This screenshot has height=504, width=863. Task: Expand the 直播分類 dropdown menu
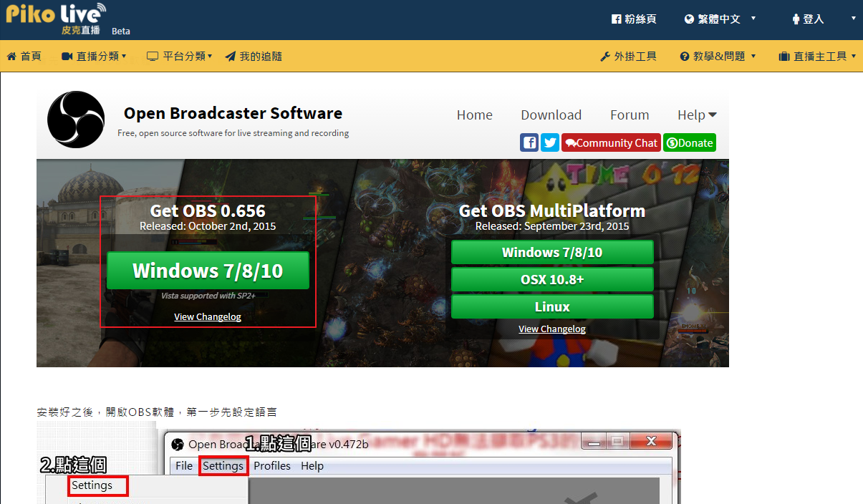tap(94, 56)
